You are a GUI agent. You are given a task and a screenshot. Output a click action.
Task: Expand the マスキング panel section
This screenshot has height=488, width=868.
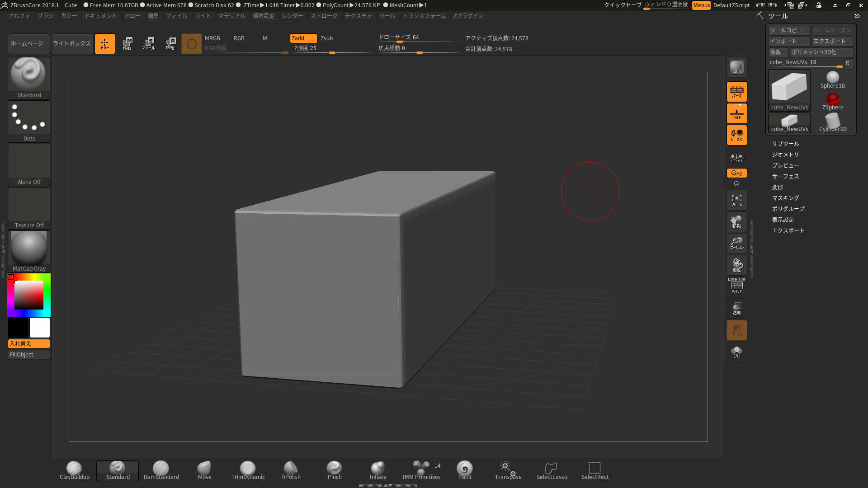click(786, 198)
